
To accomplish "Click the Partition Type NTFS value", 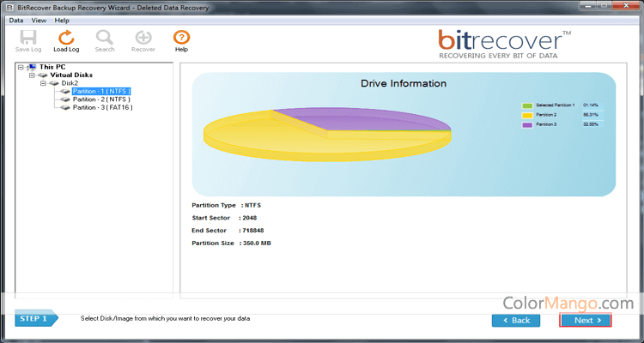I will coord(253,205).
